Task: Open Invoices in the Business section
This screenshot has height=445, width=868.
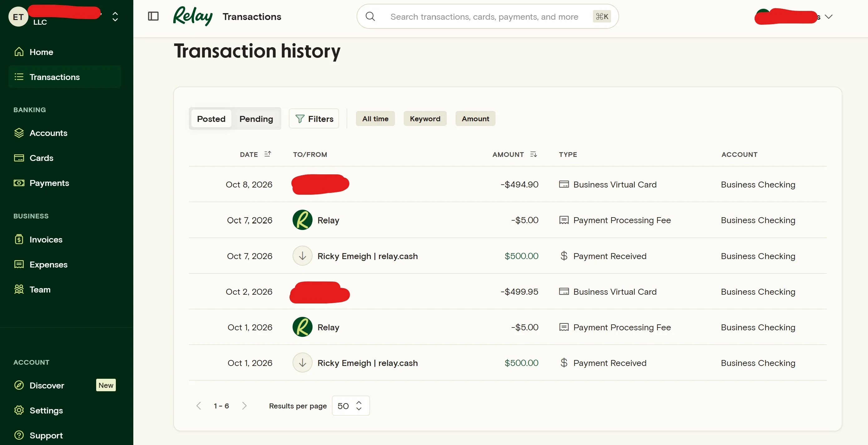Action: point(38,239)
